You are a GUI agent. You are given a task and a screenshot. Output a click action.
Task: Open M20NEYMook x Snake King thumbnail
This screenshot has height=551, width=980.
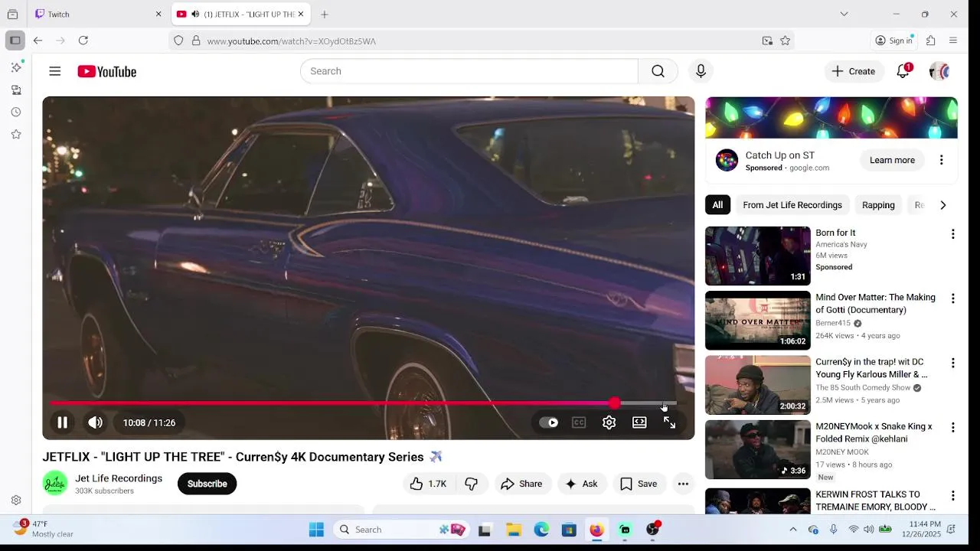pyautogui.click(x=757, y=449)
